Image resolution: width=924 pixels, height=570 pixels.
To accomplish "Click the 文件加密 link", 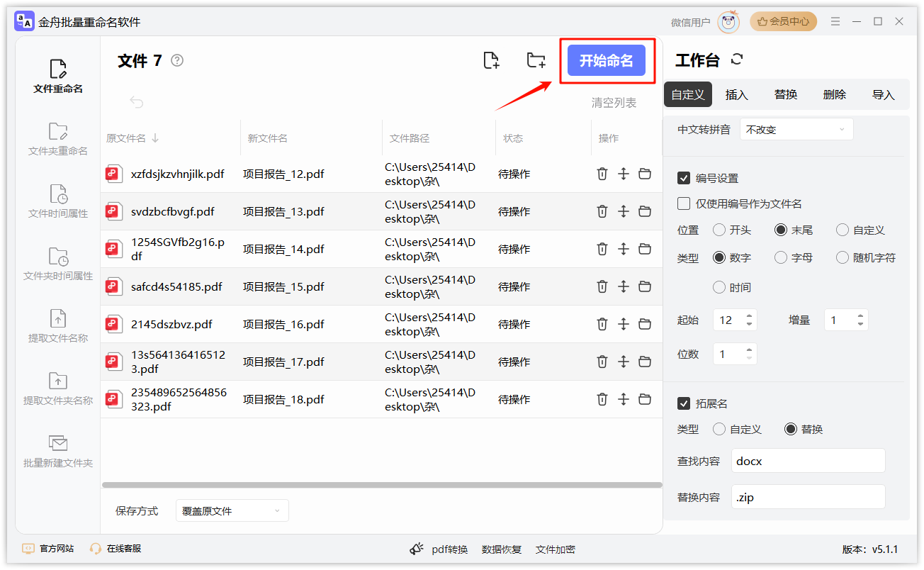I will 556,549.
